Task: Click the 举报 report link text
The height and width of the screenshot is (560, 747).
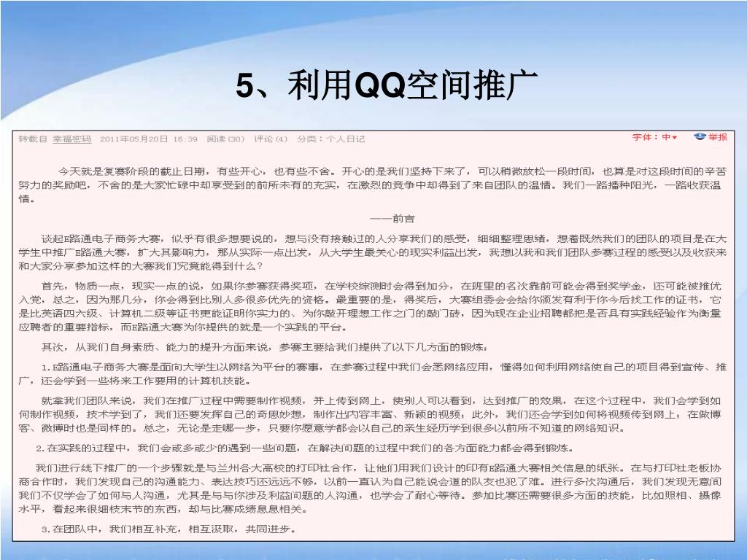Action: pyautogui.click(x=718, y=137)
